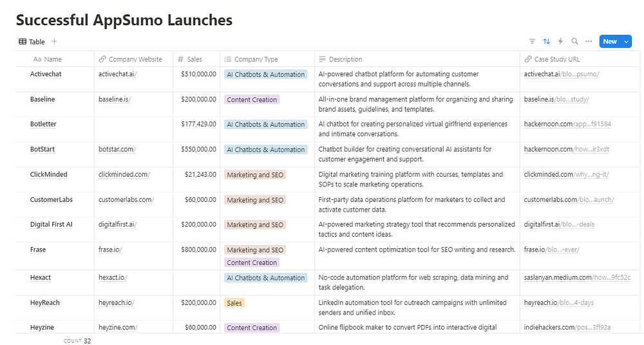Open the HeyReach row name

point(45,302)
